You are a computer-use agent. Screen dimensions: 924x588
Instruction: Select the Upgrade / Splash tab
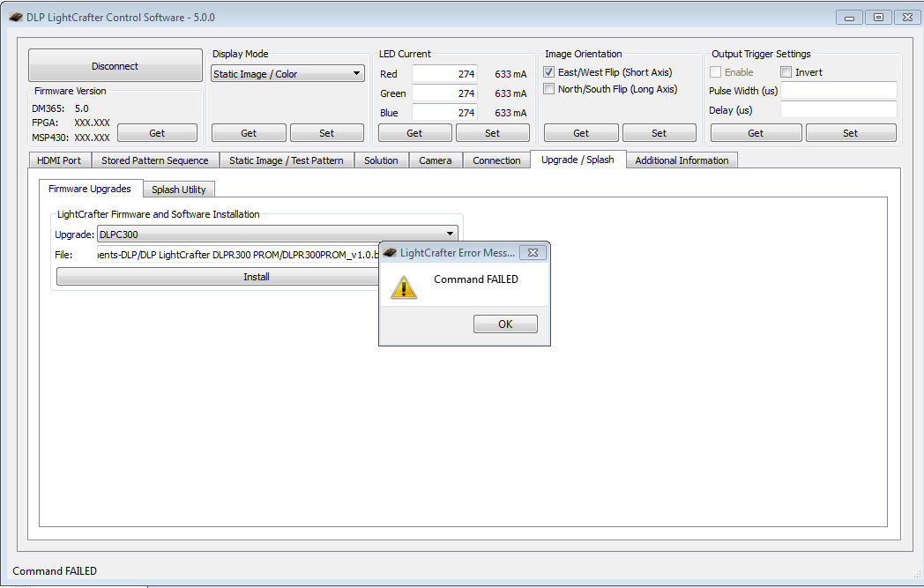pos(578,160)
